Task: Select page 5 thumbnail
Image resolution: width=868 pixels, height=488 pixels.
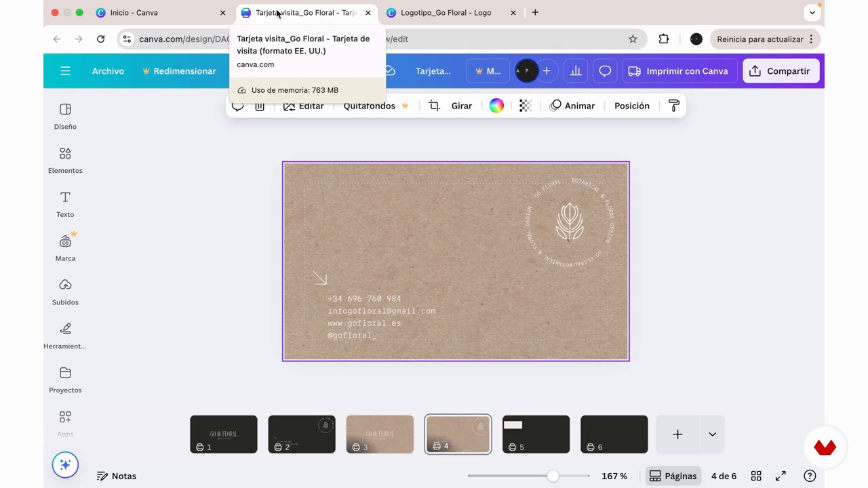Action: [x=536, y=434]
